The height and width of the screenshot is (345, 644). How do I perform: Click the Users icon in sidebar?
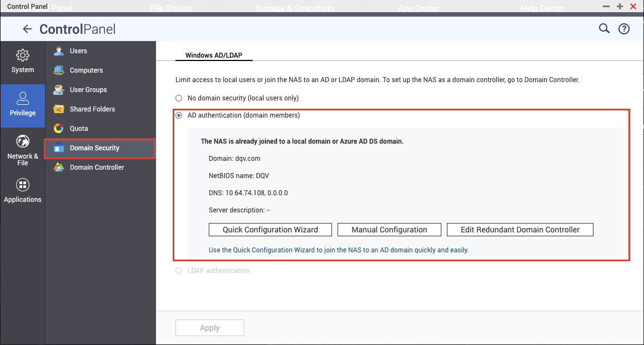pyautogui.click(x=59, y=51)
